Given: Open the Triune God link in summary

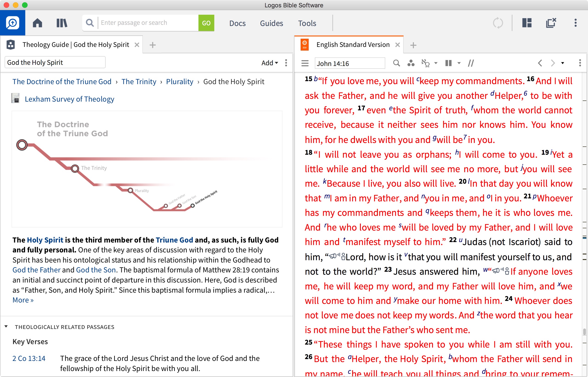Looking at the screenshot, I should pos(174,240).
